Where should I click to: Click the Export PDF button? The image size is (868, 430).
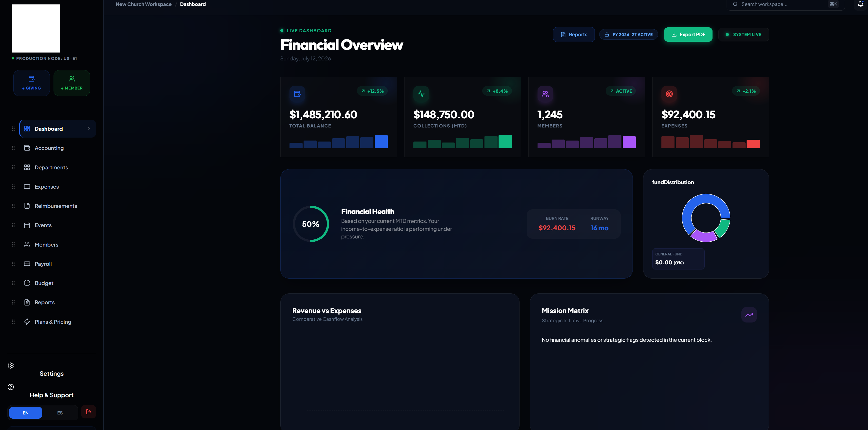click(688, 34)
